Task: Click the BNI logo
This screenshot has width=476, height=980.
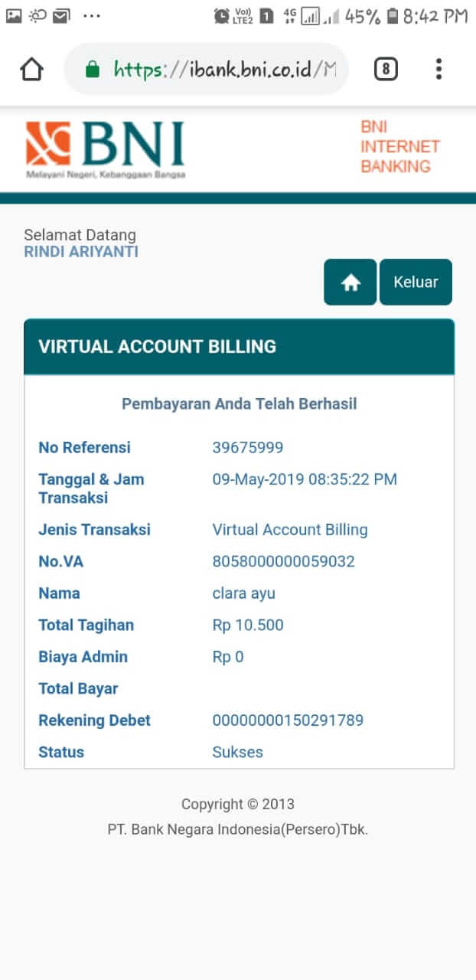Action: (x=106, y=149)
